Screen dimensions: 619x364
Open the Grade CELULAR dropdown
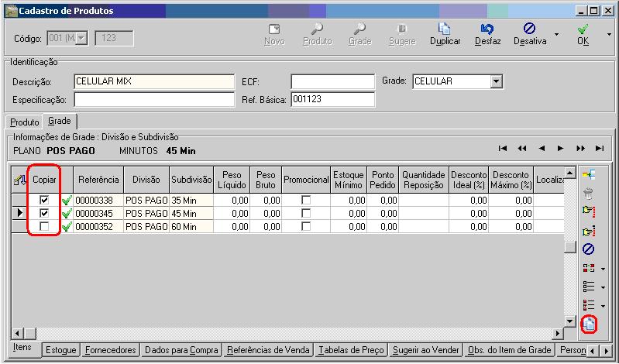(x=497, y=82)
